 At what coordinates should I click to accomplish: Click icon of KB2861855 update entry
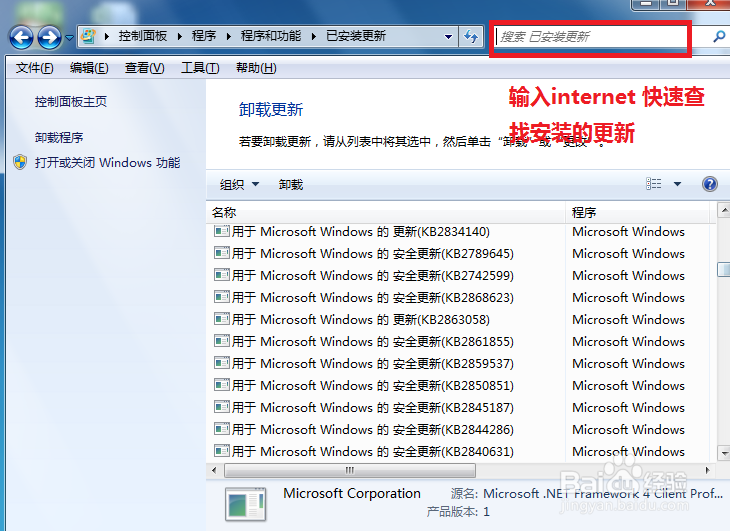coord(222,341)
